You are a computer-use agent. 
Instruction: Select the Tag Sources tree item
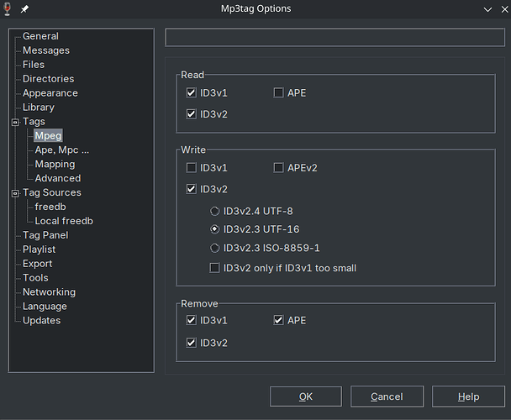(52, 192)
